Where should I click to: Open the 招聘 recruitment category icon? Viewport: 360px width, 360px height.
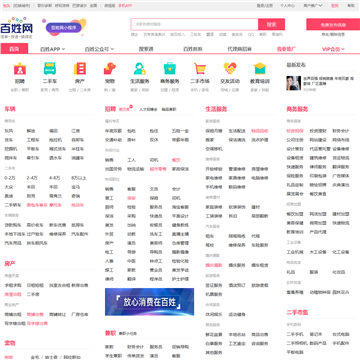(x=20, y=69)
